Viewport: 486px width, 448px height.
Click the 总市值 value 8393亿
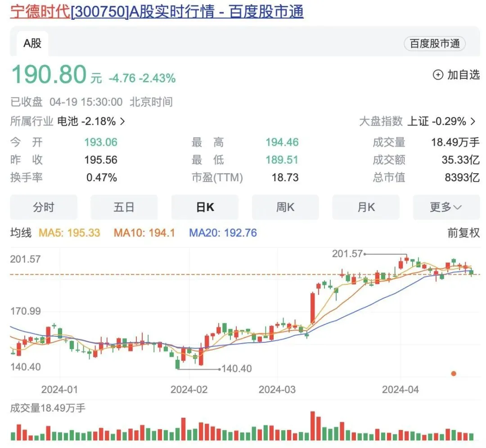point(462,178)
